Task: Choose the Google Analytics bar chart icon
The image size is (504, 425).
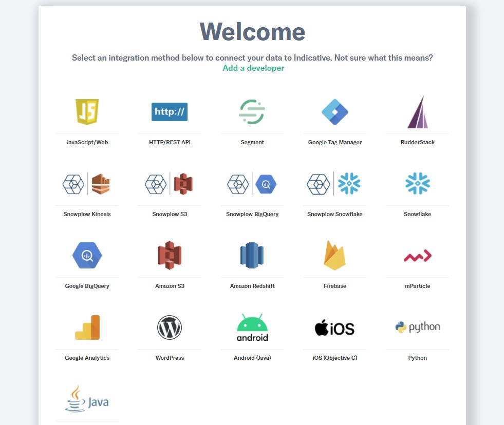Action: (87, 327)
